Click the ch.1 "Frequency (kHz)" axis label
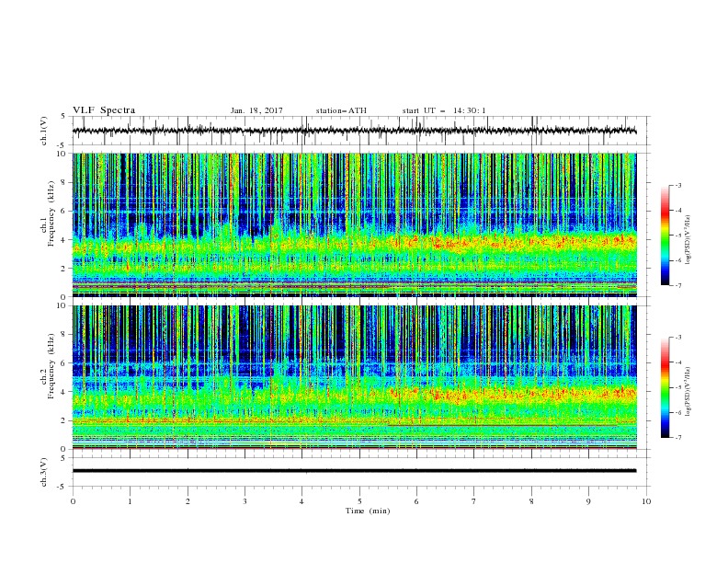 coord(51,213)
